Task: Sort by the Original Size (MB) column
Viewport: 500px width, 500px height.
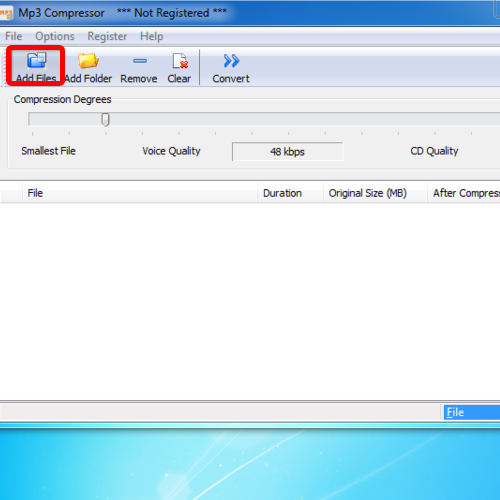Action: point(375,193)
